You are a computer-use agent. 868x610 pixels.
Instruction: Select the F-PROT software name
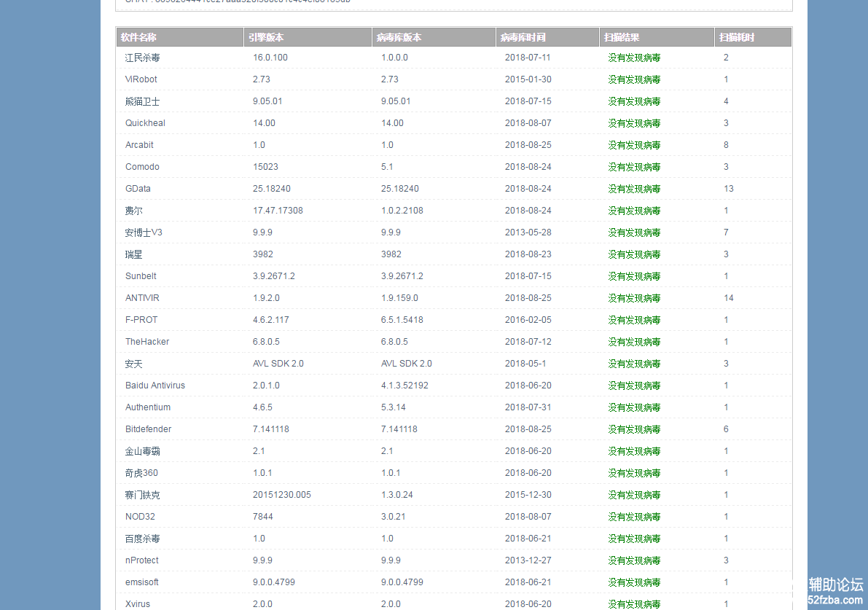click(141, 320)
